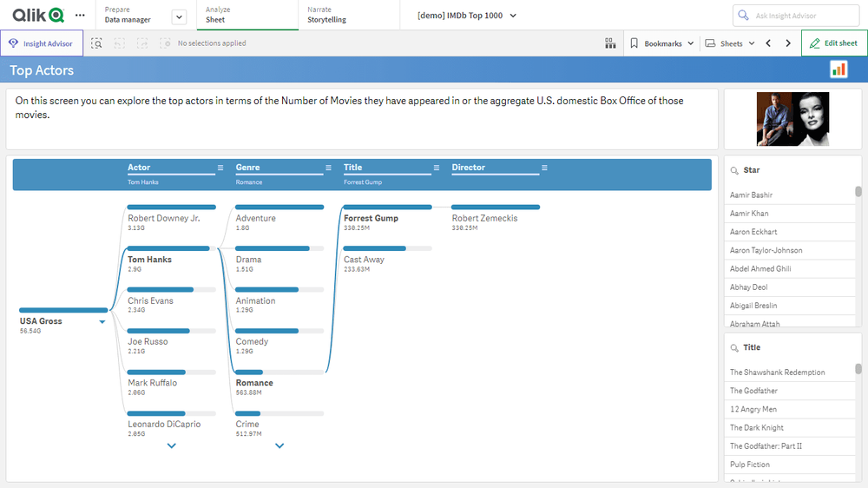Open the sheet grid overview icon
868x488 pixels.
coord(610,43)
